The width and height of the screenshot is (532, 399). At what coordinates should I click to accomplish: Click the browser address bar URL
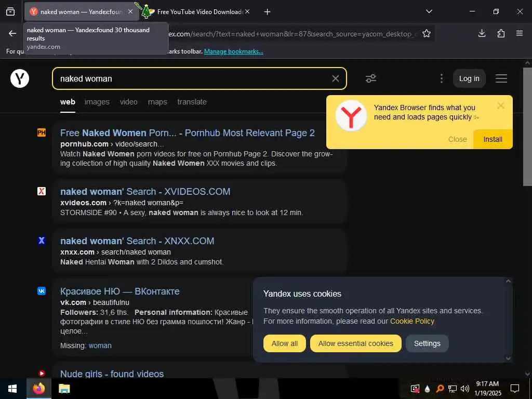pos(292,34)
